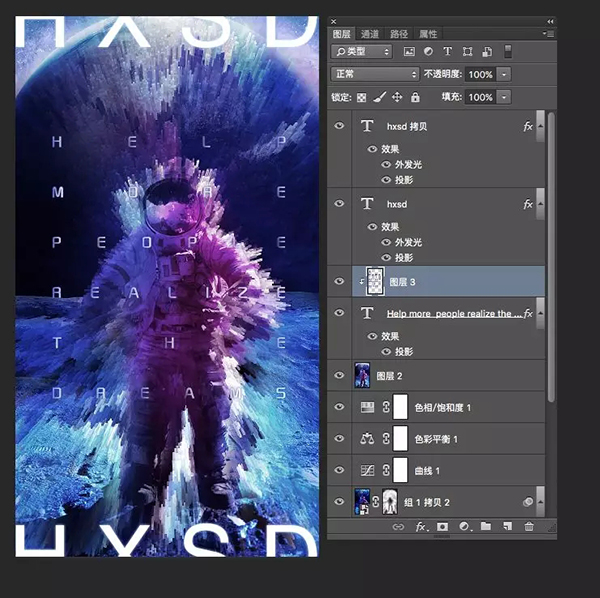Collapse effects of Help more people layer
600x598 pixels.
(540, 313)
